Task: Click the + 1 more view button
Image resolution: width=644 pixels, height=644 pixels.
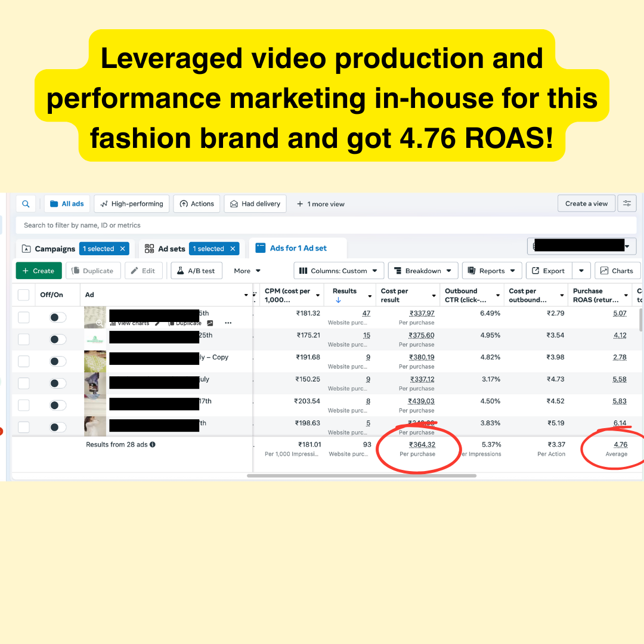Action: click(320, 204)
